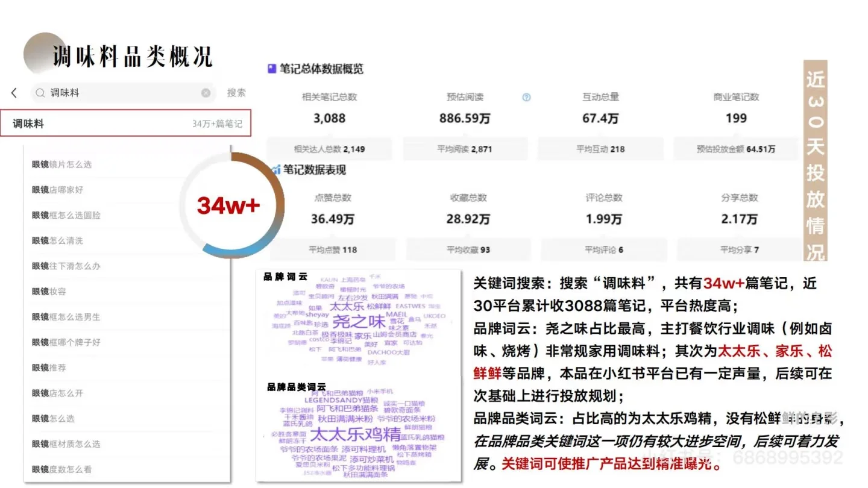
Task: Click the magnifier icon in the search bar
Action: [39, 92]
